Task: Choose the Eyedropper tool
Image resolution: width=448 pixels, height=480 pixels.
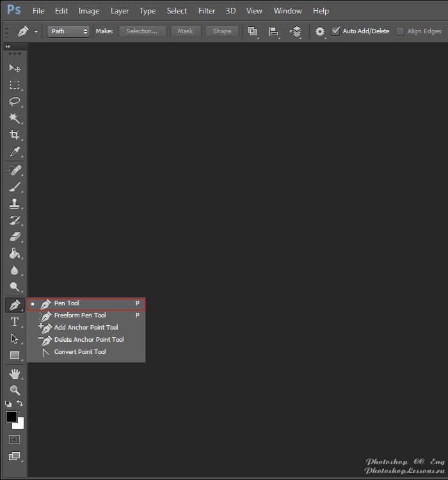Action: click(x=14, y=152)
